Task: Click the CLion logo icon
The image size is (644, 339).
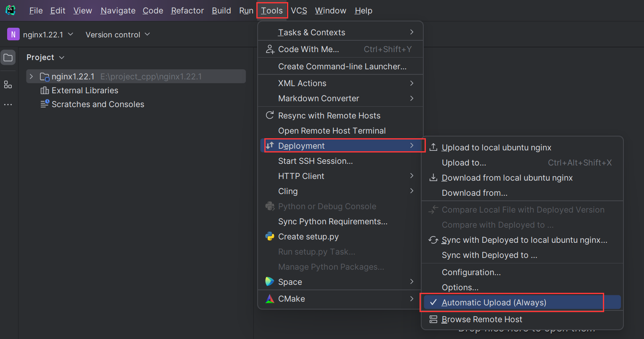Action: [10, 11]
